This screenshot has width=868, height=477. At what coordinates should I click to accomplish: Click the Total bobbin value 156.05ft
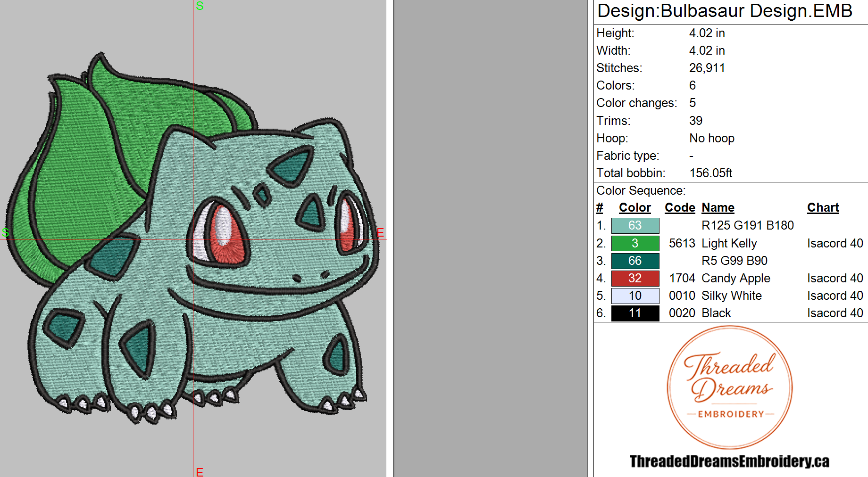[x=710, y=173]
